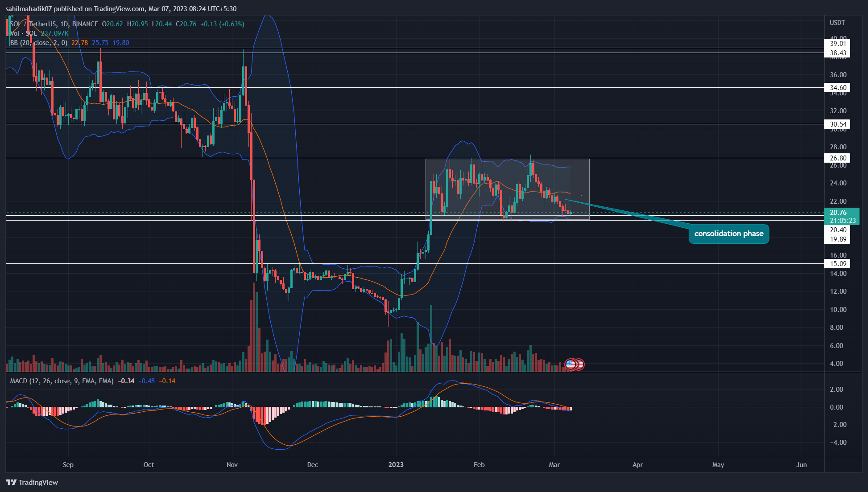Click the 26.80 horizontal line price label
Screen dimensions: 868x492
838,158
